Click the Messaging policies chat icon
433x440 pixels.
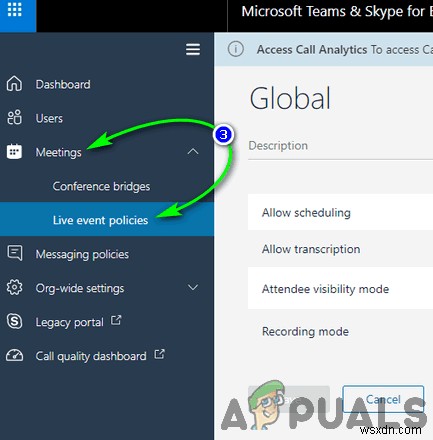pyautogui.click(x=15, y=253)
